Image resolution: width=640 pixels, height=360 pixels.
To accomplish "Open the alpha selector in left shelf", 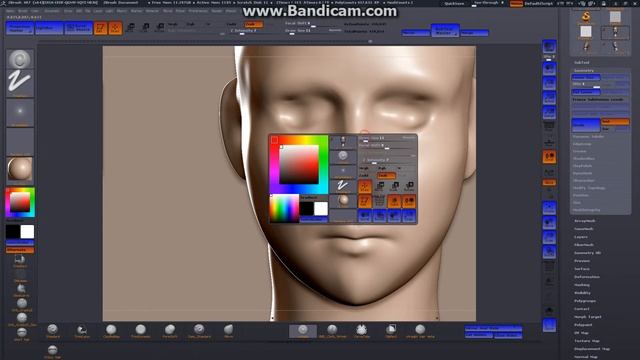I will tap(20, 113).
